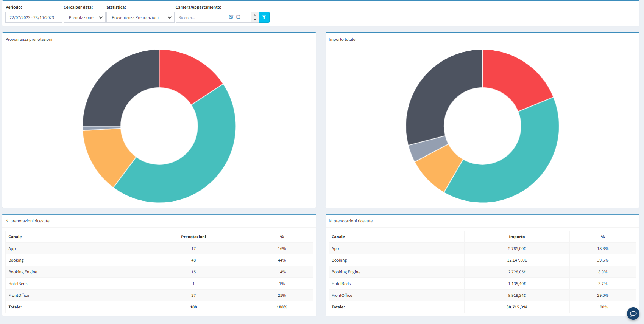Click the Prenotazioni column header
Viewport: 644px width, 324px height.
click(193, 237)
